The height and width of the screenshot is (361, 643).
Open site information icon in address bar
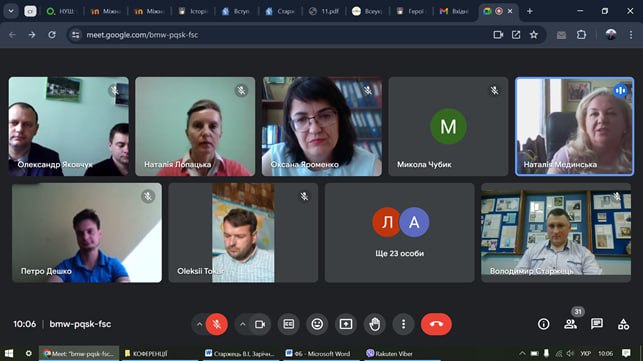tap(76, 35)
